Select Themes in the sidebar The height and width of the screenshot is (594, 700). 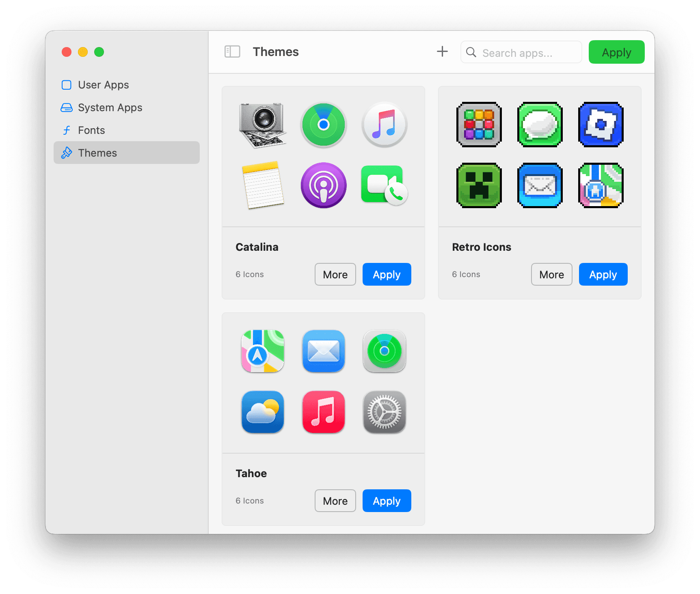[127, 153]
